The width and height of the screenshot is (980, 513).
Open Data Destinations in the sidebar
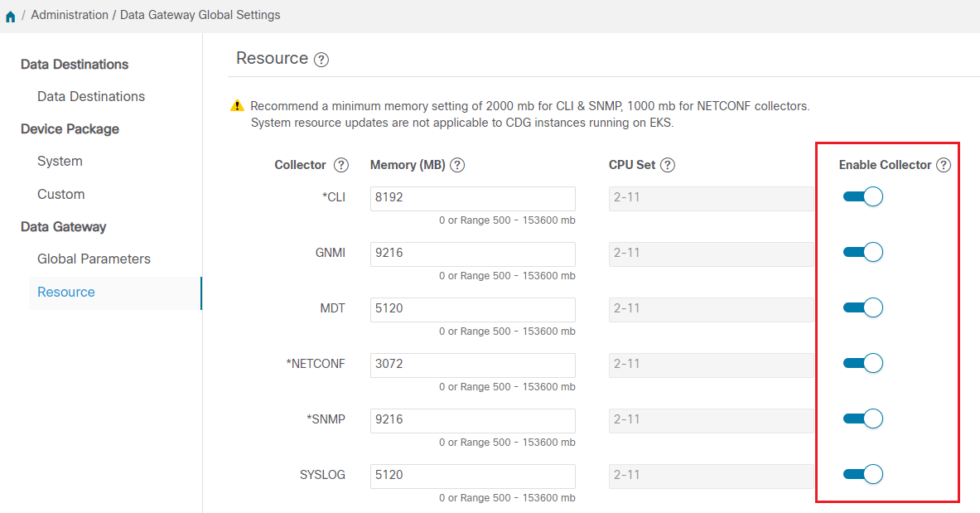click(x=91, y=97)
